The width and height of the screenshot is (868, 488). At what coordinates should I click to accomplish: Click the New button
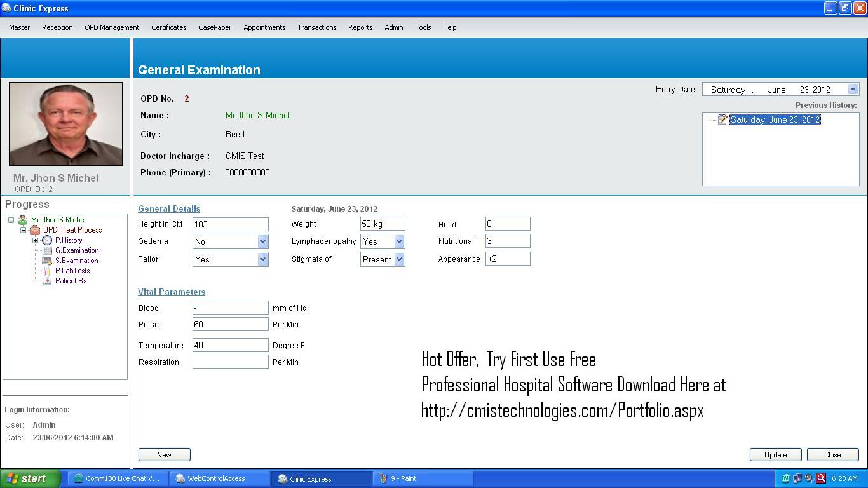coord(164,454)
